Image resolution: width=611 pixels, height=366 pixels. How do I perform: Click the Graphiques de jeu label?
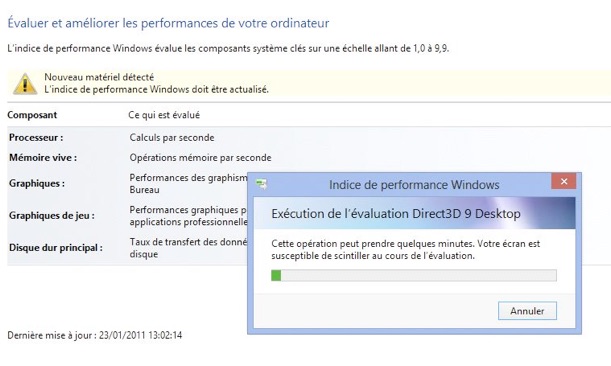[52, 216]
